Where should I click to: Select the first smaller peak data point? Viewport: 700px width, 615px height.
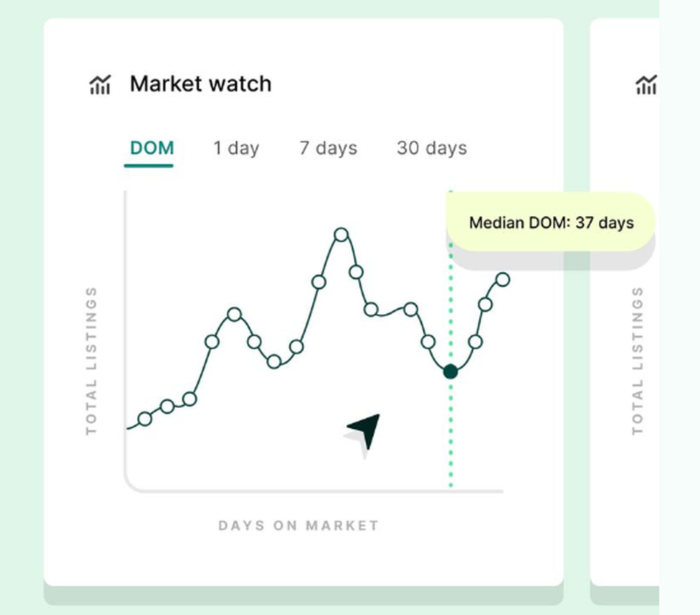tap(234, 315)
